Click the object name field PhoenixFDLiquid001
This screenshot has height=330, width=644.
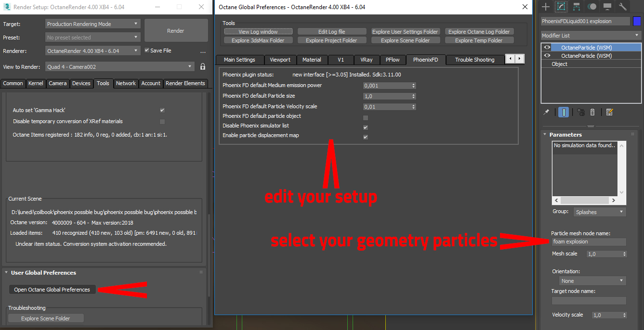585,21
